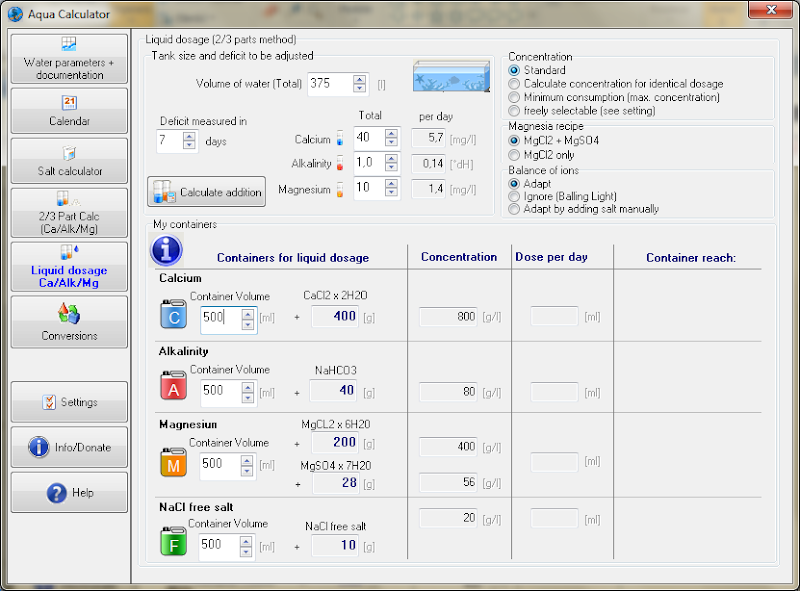Select the MgCl2 only recipe option
Viewport: 800px width, 591px height.
(x=515, y=155)
